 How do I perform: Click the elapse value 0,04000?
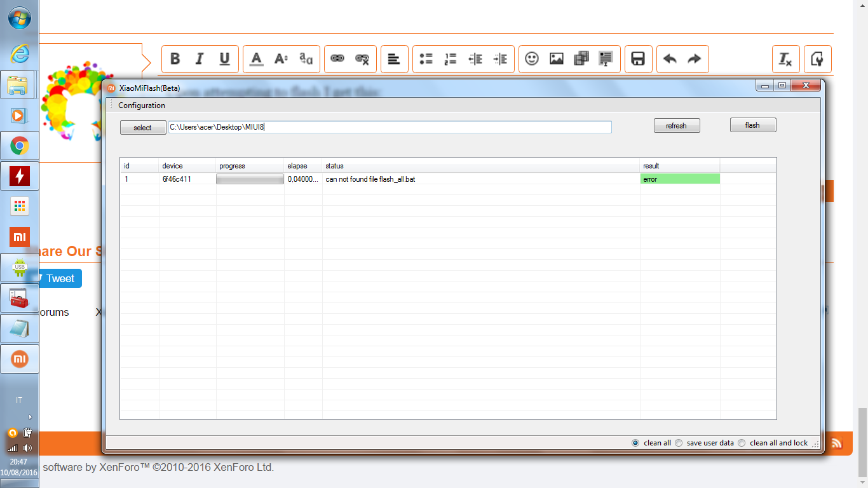(x=303, y=179)
